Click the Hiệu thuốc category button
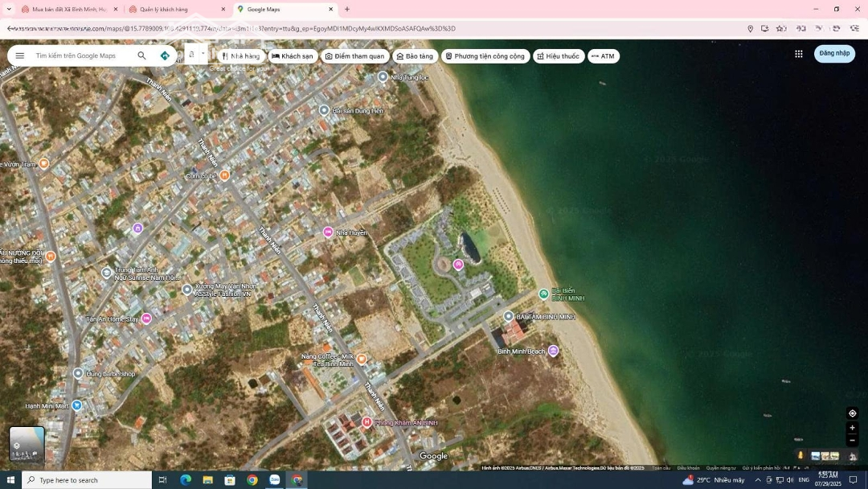Screen dimensions: 868x489 (x=558, y=56)
